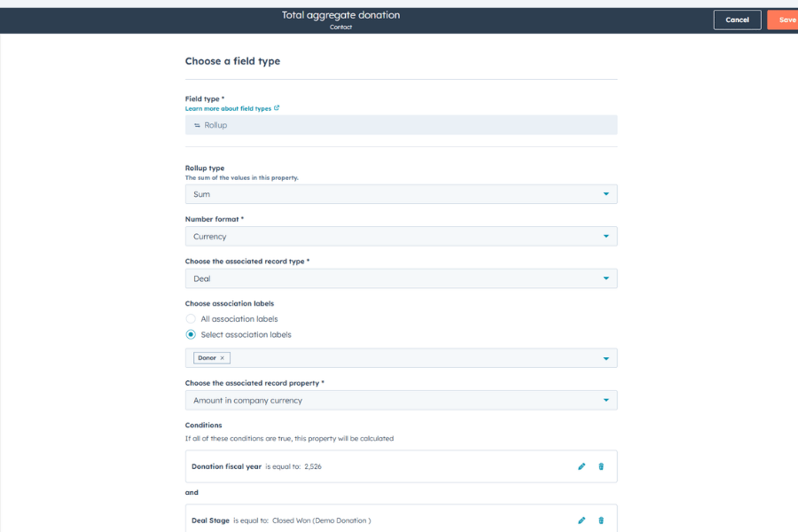Expand the association labels dropdown arrow
798x532 pixels.
point(606,358)
